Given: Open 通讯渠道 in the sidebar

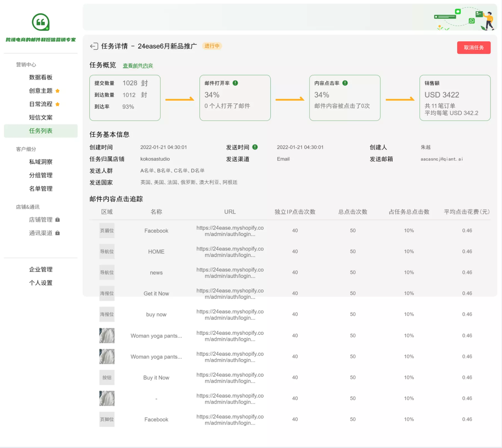Looking at the screenshot, I should (x=41, y=233).
